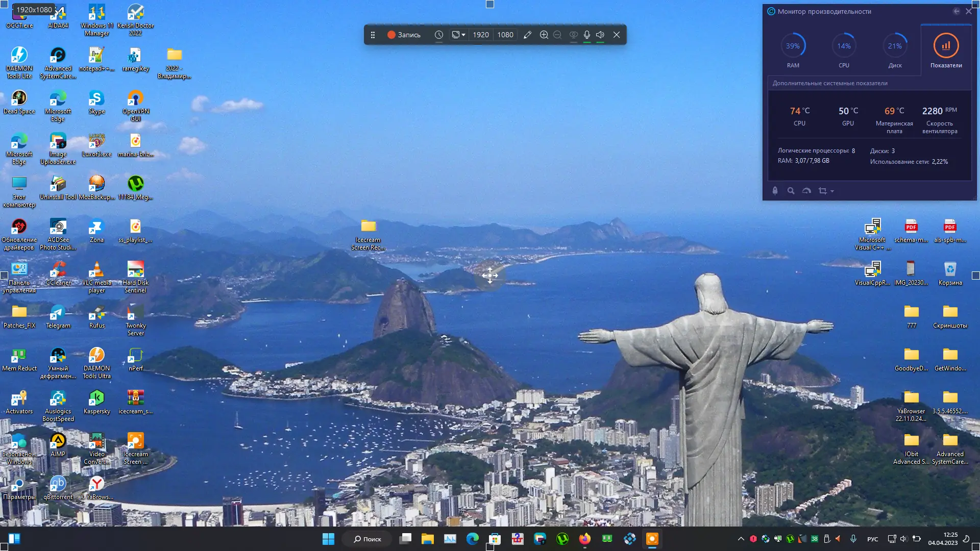Toggle microphone recording on the toolbar
Viewport: 980px width, 551px height.
587,35
